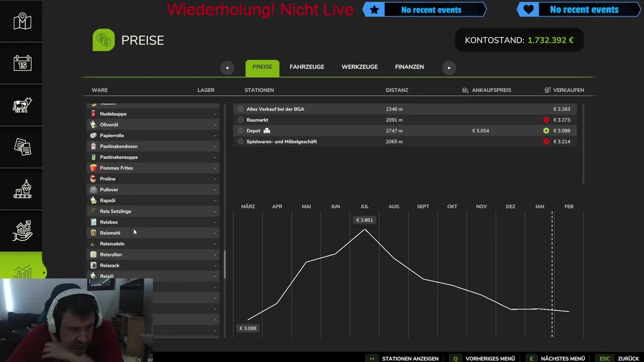The height and width of the screenshot is (362, 644).
Task: Click the streamer webcam overlay
Action: click(x=76, y=320)
